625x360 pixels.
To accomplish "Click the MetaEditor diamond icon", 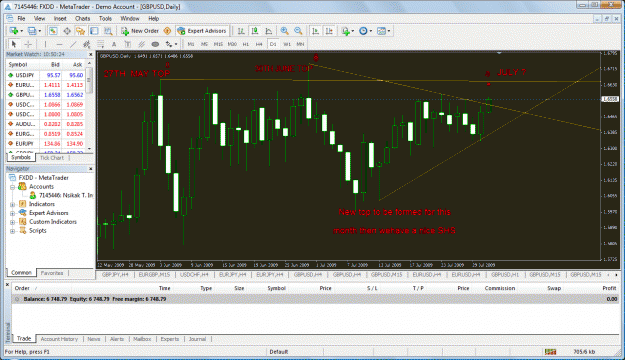I will (x=167, y=31).
